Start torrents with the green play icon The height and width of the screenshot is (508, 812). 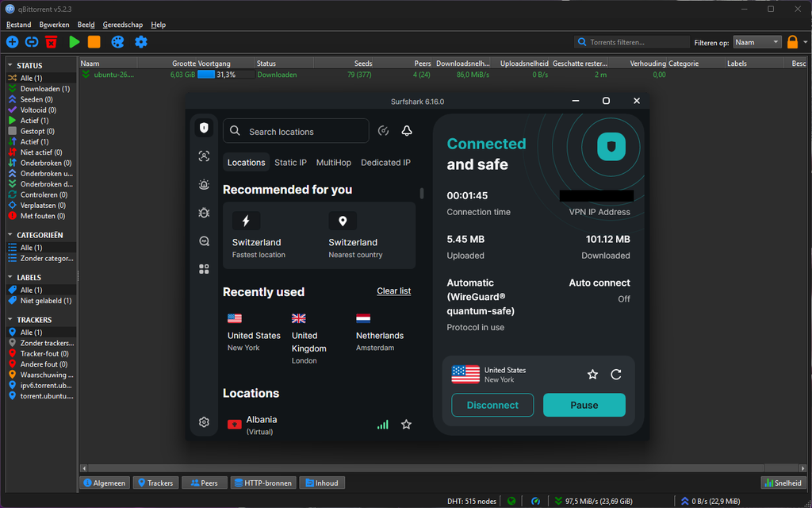click(x=75, y=42)
